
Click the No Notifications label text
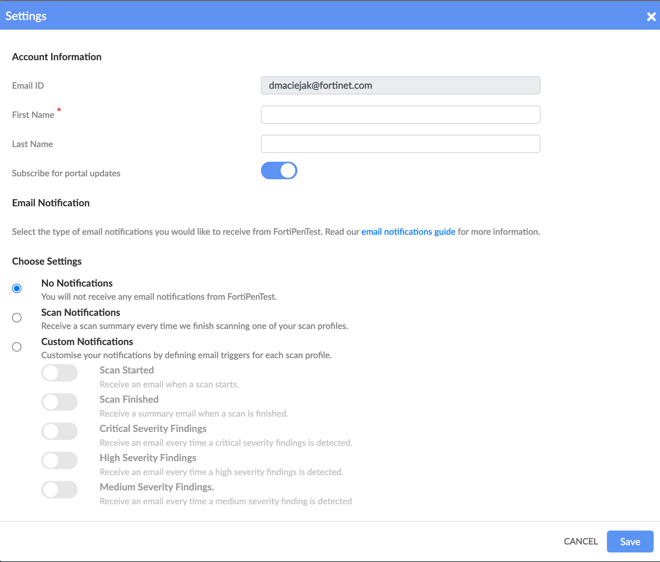pos(77,283)
